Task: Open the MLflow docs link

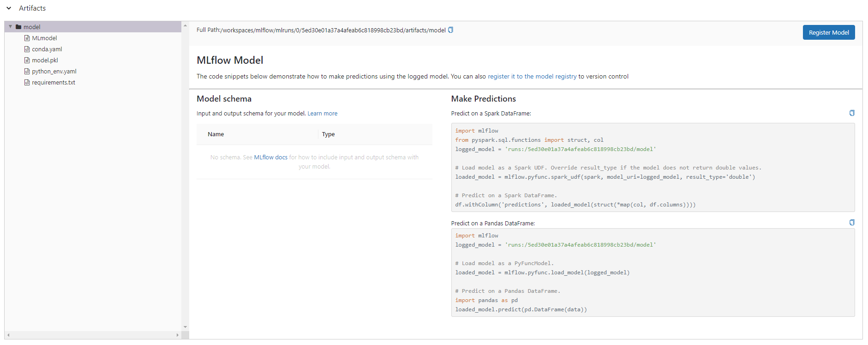Action: [270, 157]
